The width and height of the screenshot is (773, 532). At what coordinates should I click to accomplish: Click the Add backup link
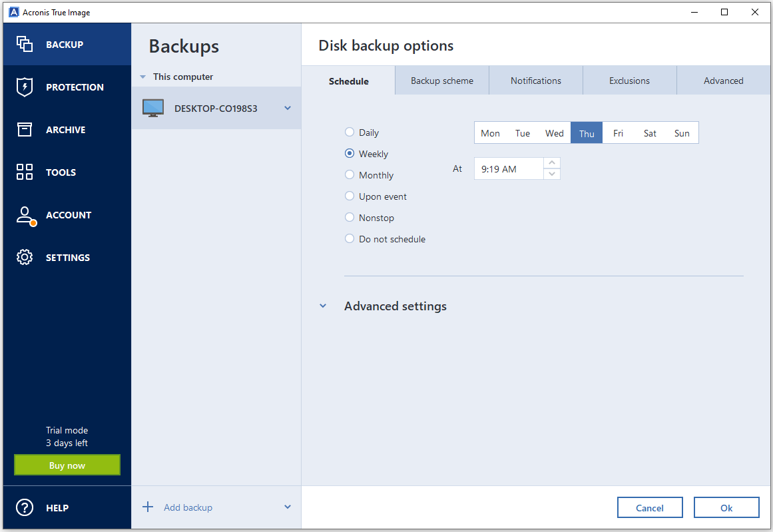coord(188,507)
